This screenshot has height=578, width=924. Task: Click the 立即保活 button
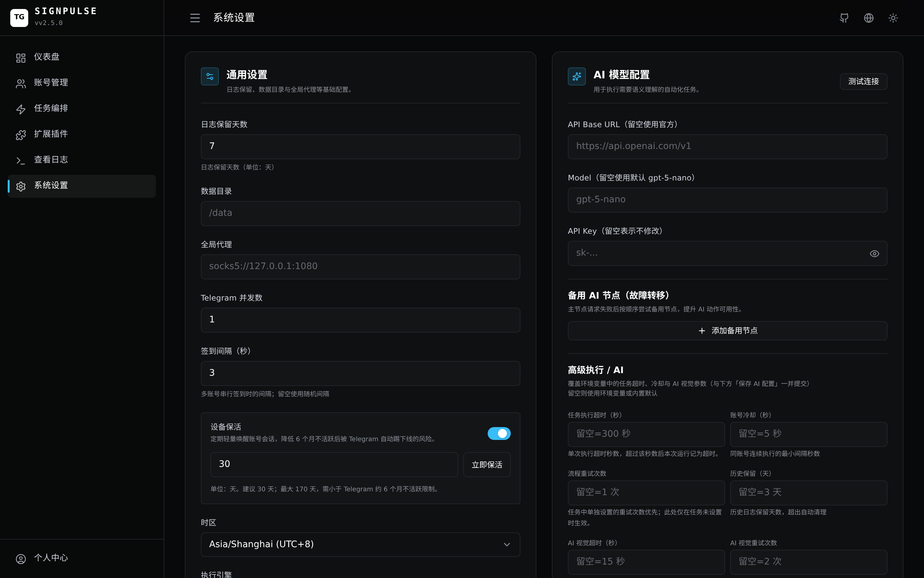pos(487,464)
